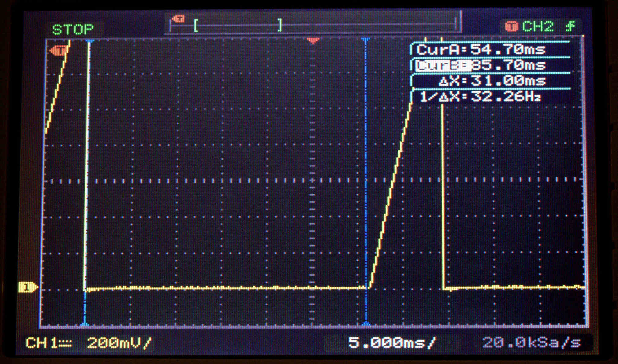
Task: Click the ΔX 31.00ms measurement readout
Action: [x=492, y=81]
